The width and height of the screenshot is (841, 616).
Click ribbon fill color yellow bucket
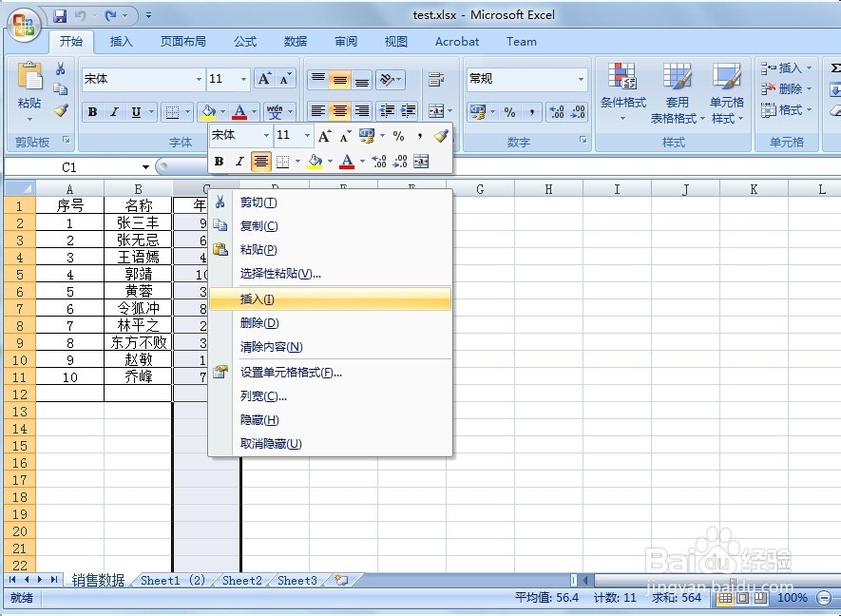[207, 112]
